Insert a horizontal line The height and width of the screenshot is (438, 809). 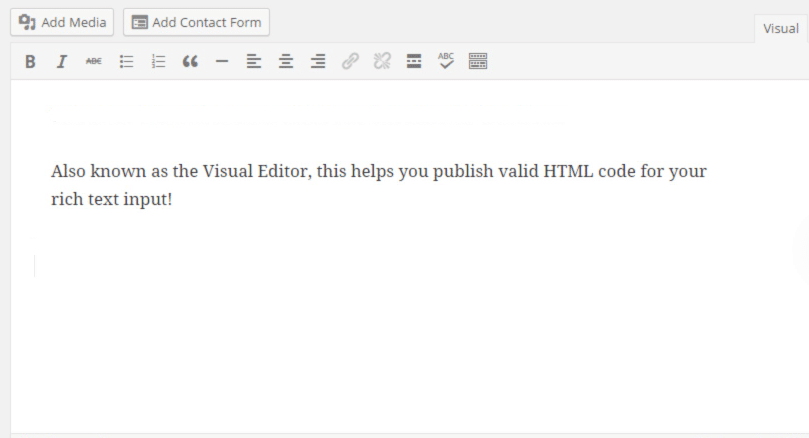[x=222, y=62]
